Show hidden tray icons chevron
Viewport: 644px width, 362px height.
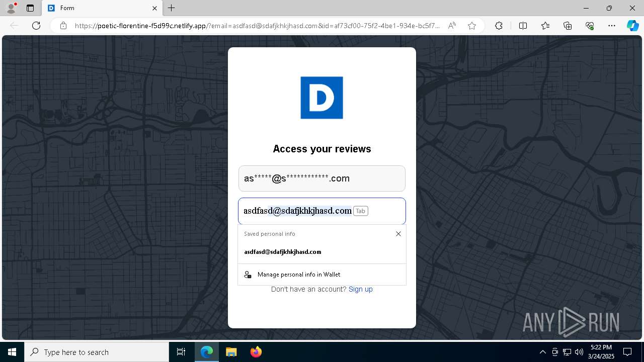(x=542, y=352)
